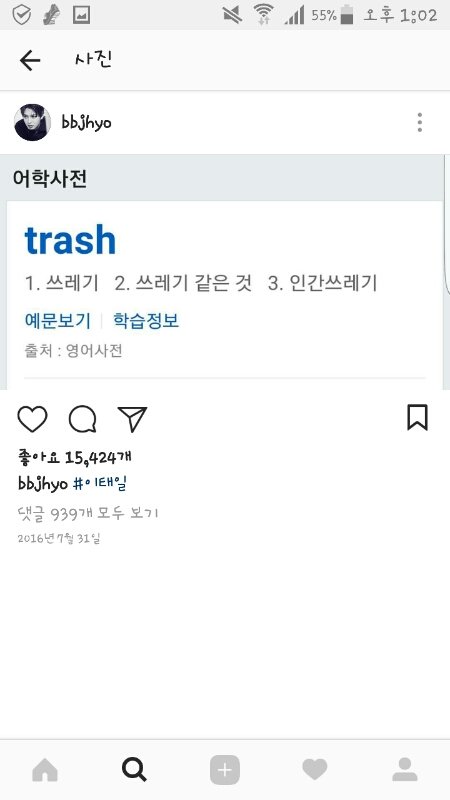Image resolution: width=450 pixels, height=800 pixels.
Task: Open bbjhyo profile picture
Action: [32, 122]
